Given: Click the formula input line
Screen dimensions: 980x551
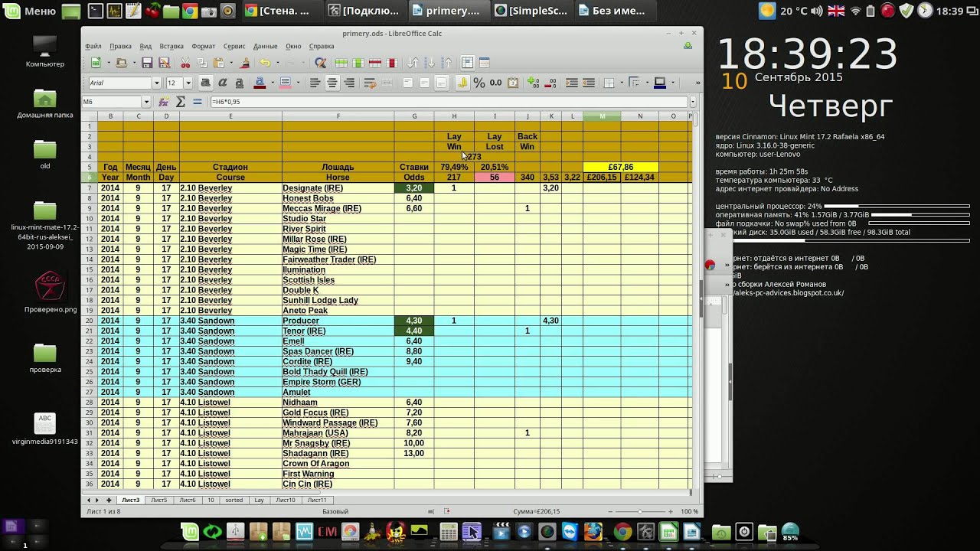Looking at the screenshot, I should pos(449,102).
